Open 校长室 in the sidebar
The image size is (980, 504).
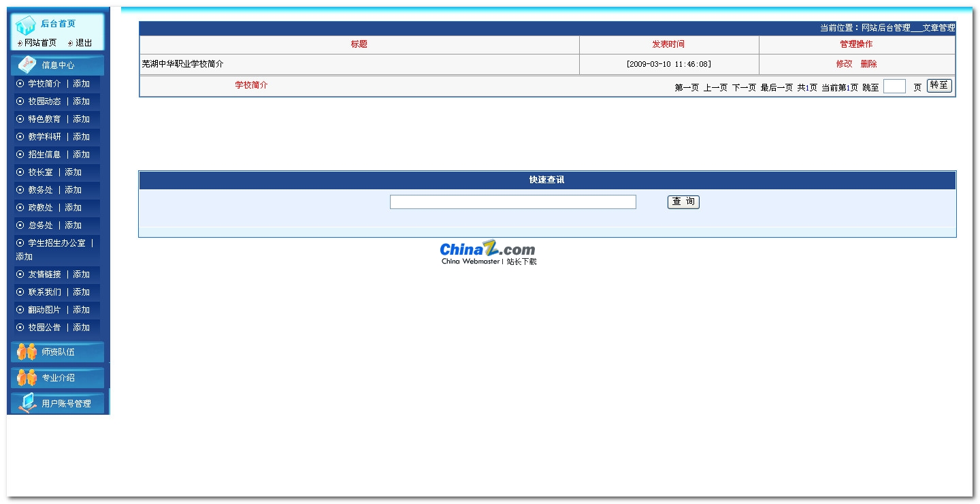pyautogui.click(x=40, y=172)
